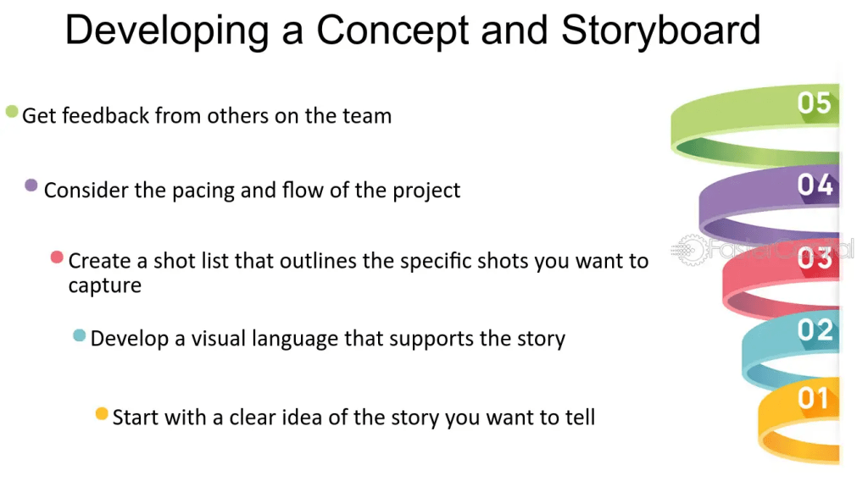Select the green ring numbered 05
The image size is (868, 487).
pyautogui.click(x=755, y=125)
